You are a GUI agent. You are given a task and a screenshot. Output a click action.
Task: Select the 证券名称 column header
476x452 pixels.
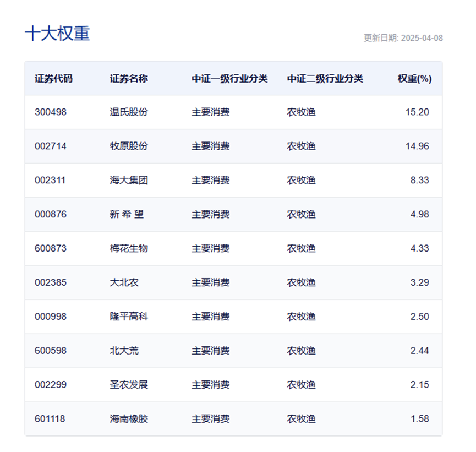pyautogui.click(x=129, y=79)
